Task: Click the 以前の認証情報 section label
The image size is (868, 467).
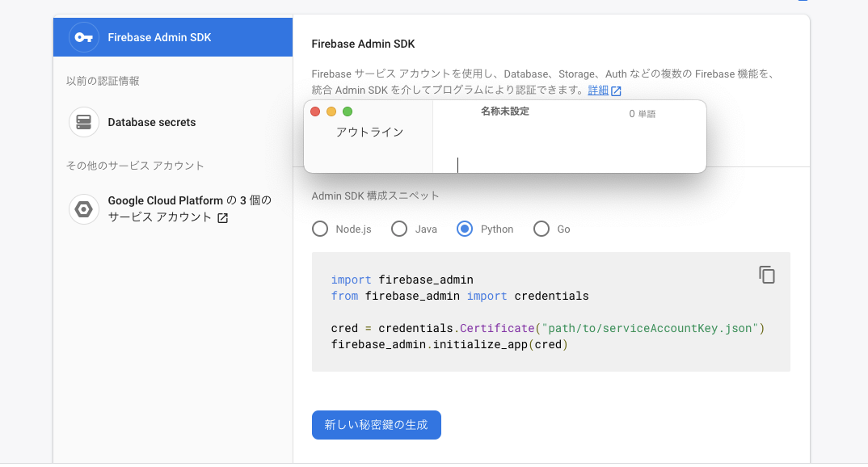Action: [103, 82]
